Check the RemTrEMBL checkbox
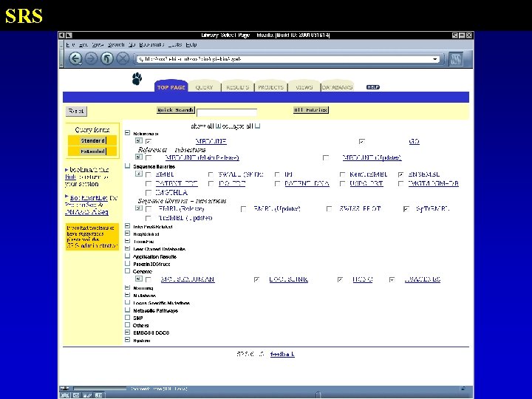The height and width of the screenshot is (399, 532). [342, 174]
